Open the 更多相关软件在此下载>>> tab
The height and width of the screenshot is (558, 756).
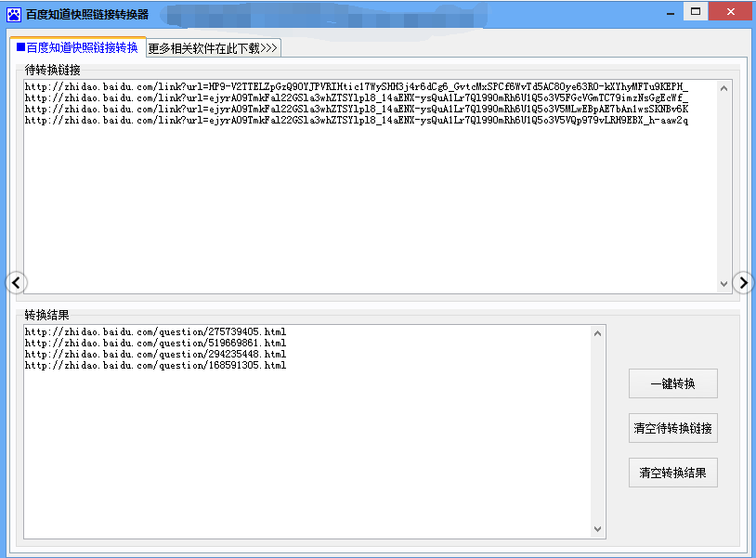click(213, 48)
